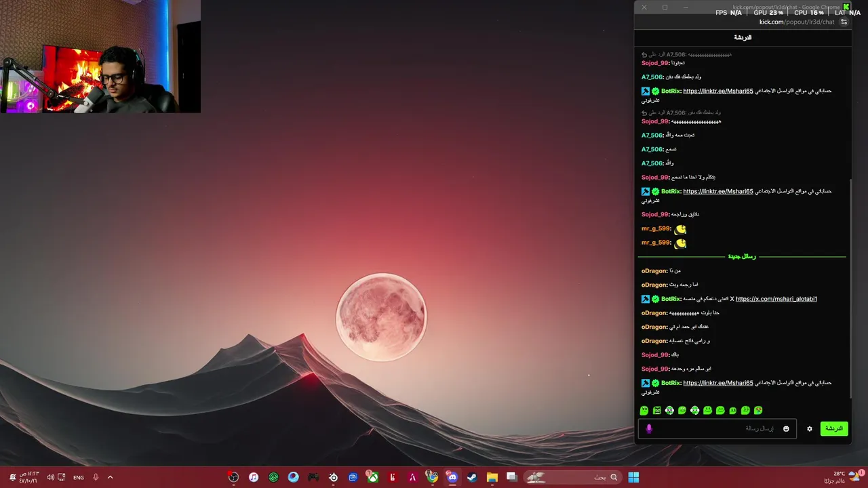Open Discord from the taskbar
The image size is (868, 488).
pyautogui.click(x=452, y=477)
